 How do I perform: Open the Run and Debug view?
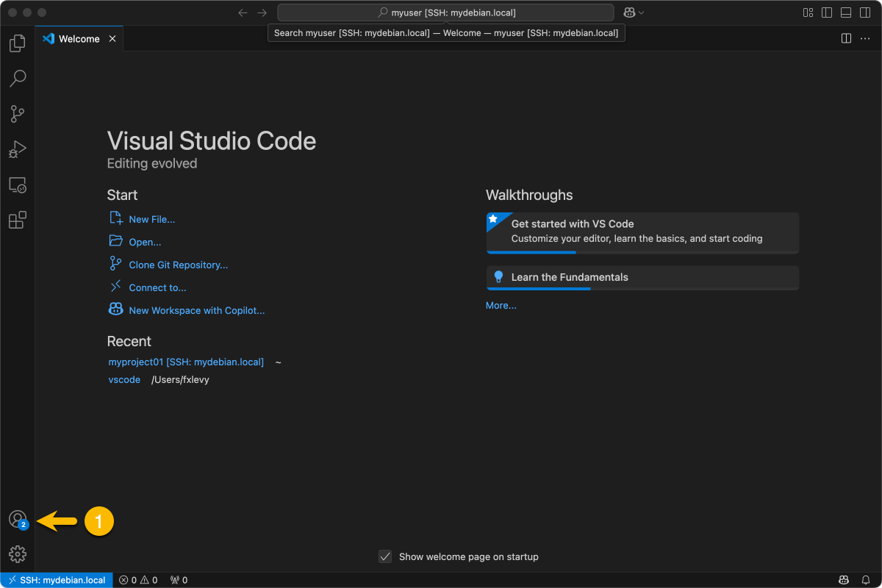tap(17, 149)
